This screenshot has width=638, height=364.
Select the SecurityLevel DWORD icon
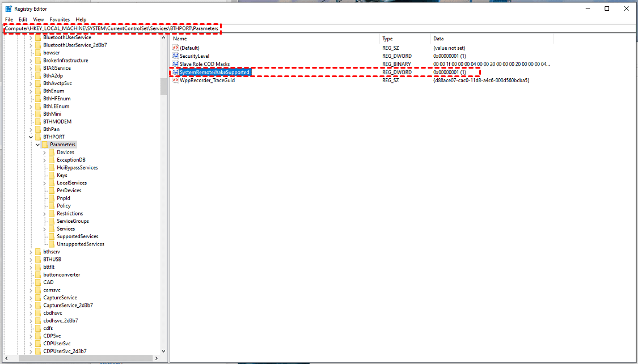[x=175, y=56]
